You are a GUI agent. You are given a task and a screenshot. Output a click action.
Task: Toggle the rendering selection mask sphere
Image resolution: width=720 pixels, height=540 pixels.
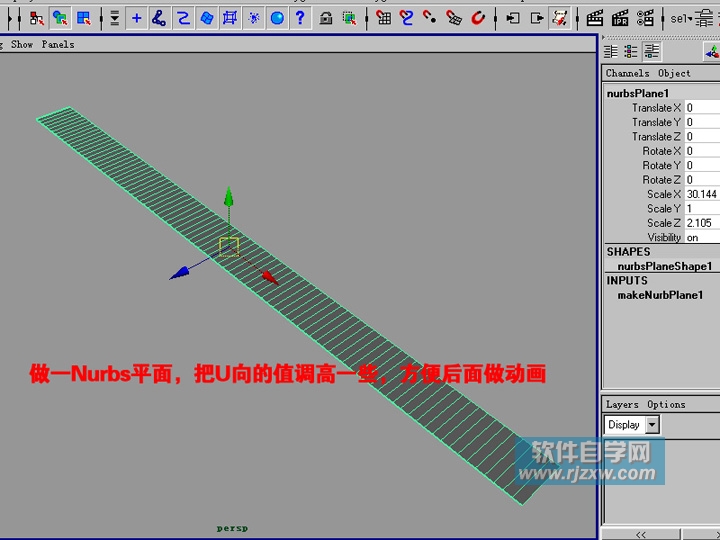pos(277,18)
